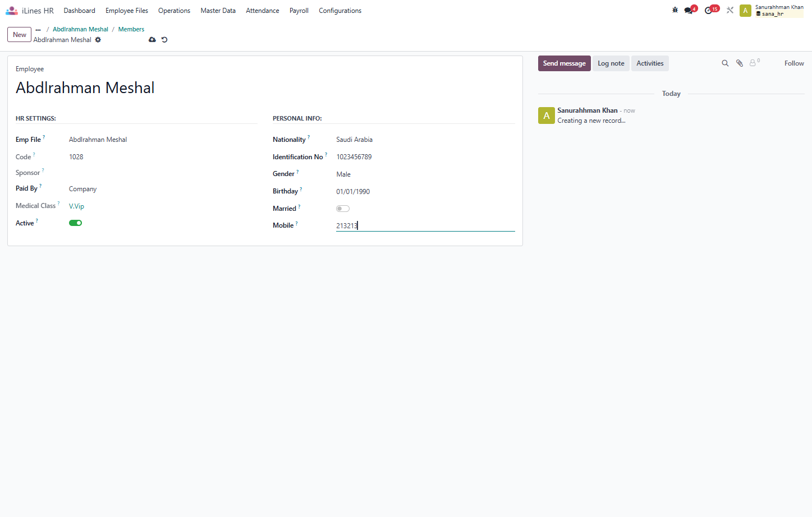Open the Emp File dropdown field

163,140
